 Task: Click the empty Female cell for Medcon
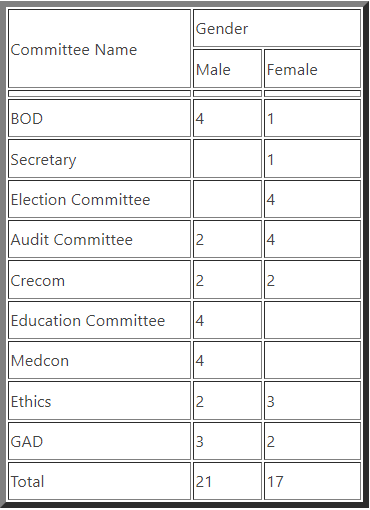[x=312, y=360]
